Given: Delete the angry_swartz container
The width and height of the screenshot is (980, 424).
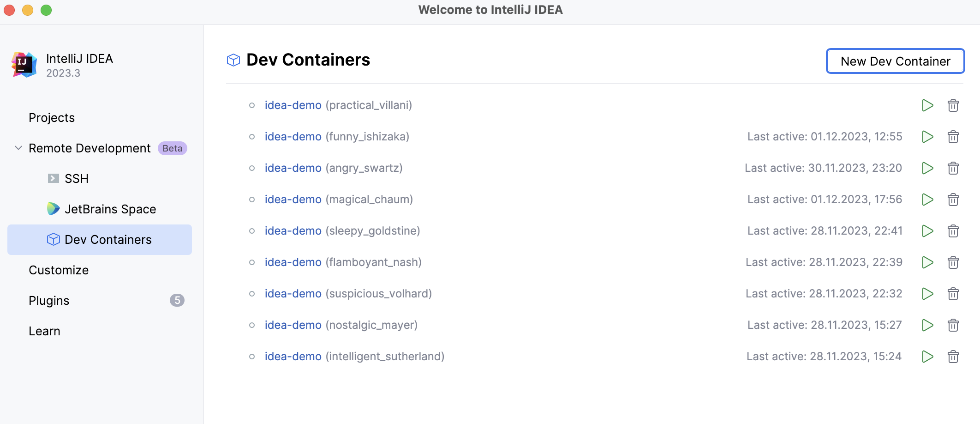Looking at the screenshot, I should coord(953,168).
